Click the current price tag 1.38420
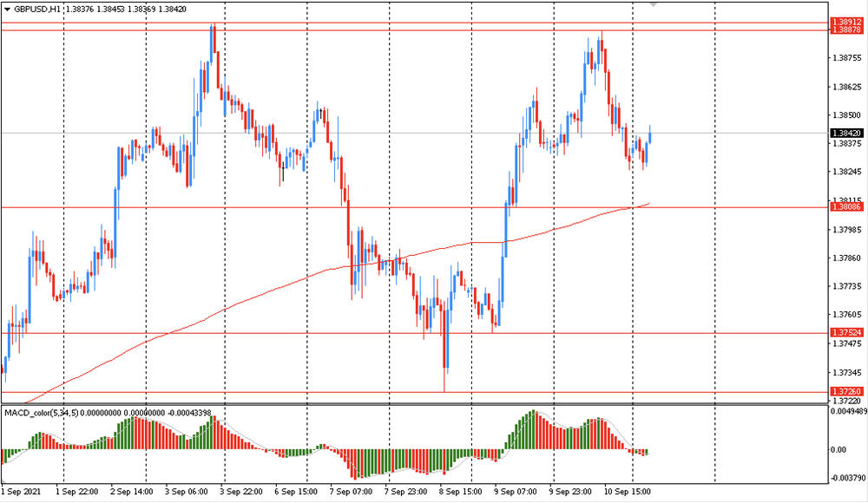Image resolution: width=868 pixels, height=503 pixels. (847, 134)
